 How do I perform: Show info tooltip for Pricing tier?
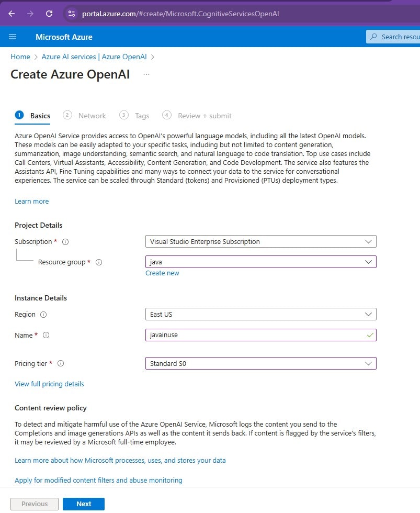[x=61, y=363]
